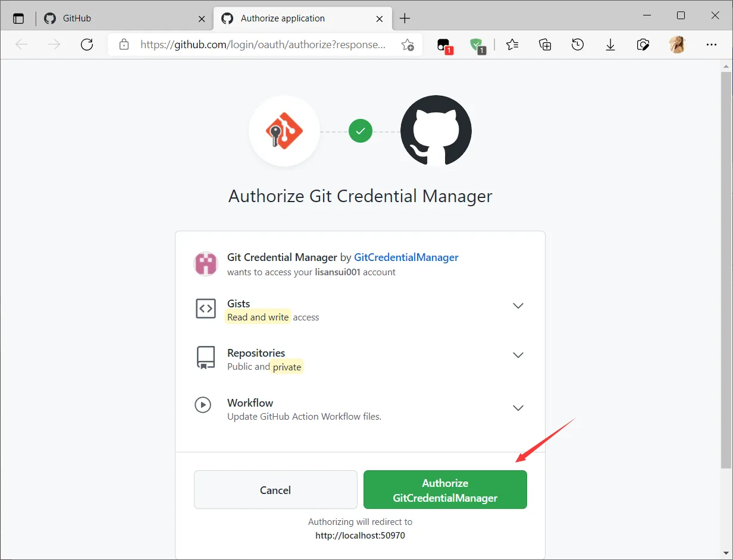The width and height of the screenshot is (733, 560).
Task: Click the lisansui001 account name
Action: click(x=338, y=272)
